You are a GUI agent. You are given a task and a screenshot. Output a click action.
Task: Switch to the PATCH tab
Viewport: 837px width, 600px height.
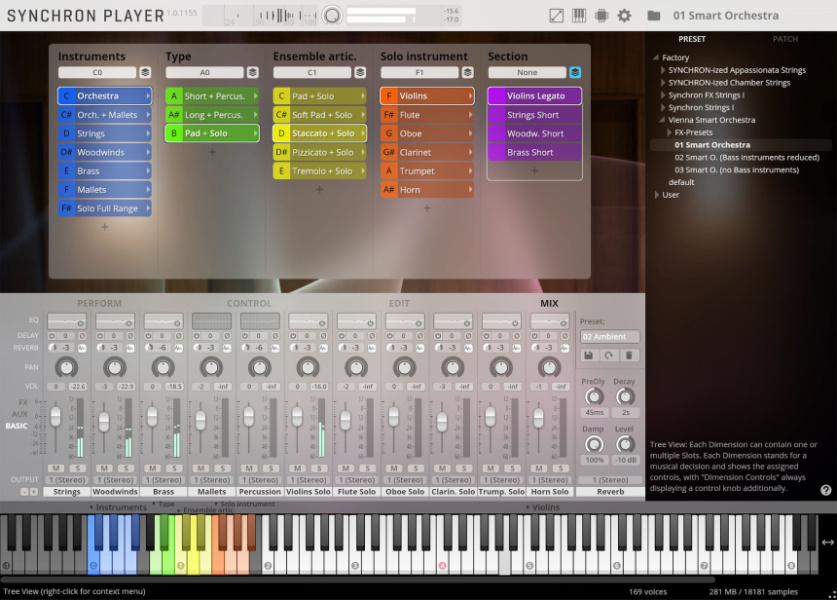(x=785, y=39)
